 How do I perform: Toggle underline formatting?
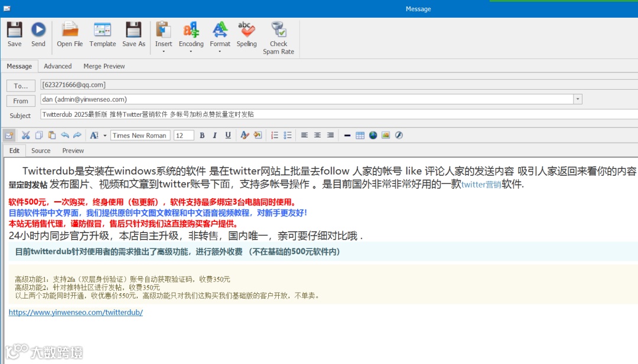pyautogui.click(x=228, y=135)
